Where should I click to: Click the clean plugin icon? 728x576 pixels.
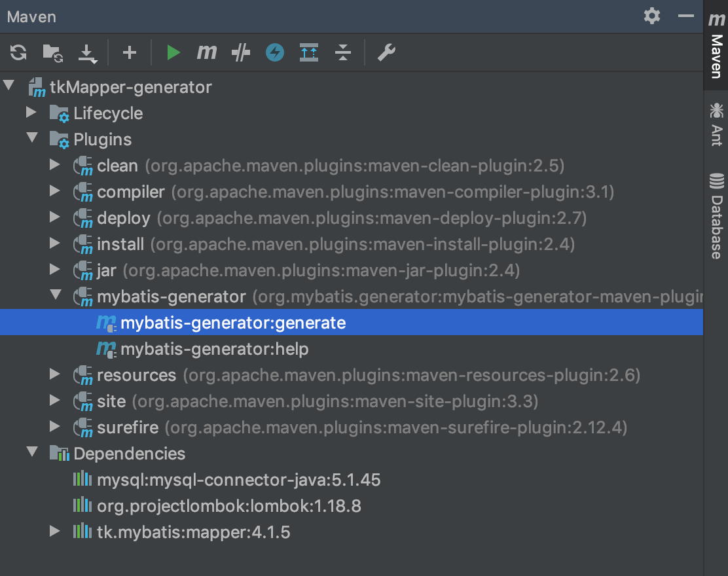(x=83, y=166)
